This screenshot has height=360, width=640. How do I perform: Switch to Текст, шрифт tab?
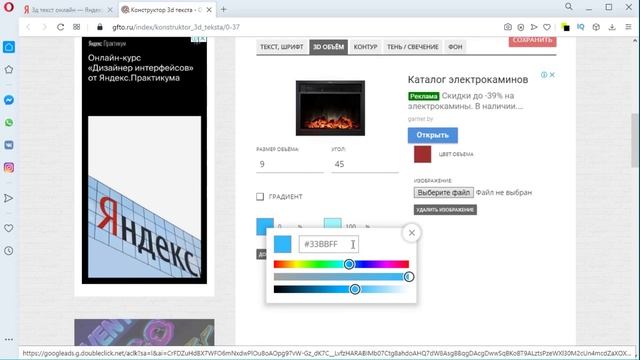[x=282, y=47]
